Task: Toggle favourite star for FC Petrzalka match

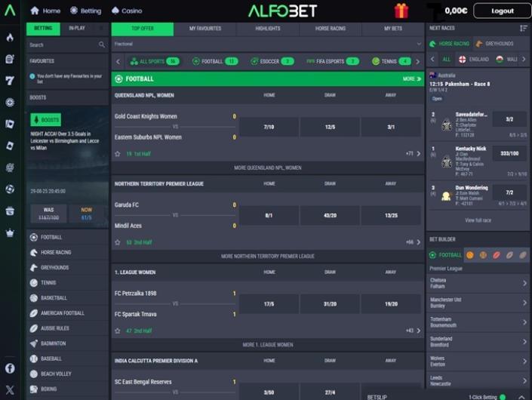Action: 118,331
